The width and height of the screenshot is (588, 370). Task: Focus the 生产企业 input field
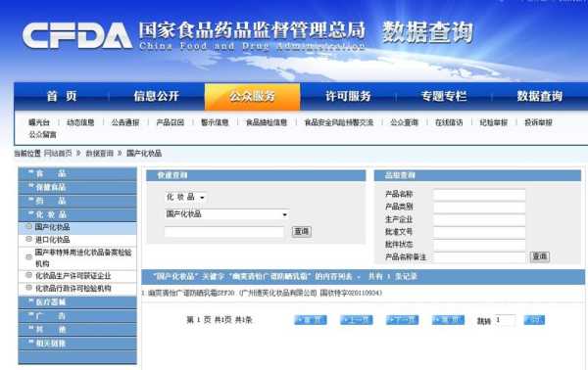pos(479,220)
